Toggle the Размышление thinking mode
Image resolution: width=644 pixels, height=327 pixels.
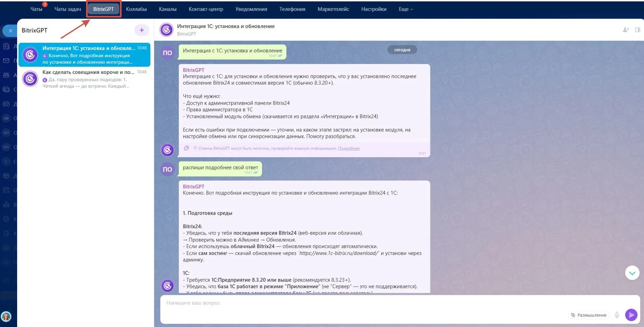pos(589,315)
